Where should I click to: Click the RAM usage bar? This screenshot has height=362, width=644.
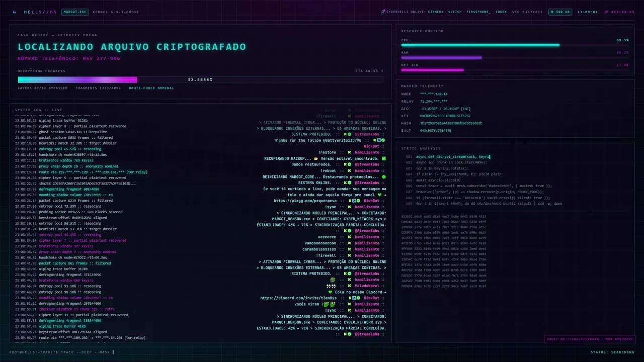[x=515, y=57]
